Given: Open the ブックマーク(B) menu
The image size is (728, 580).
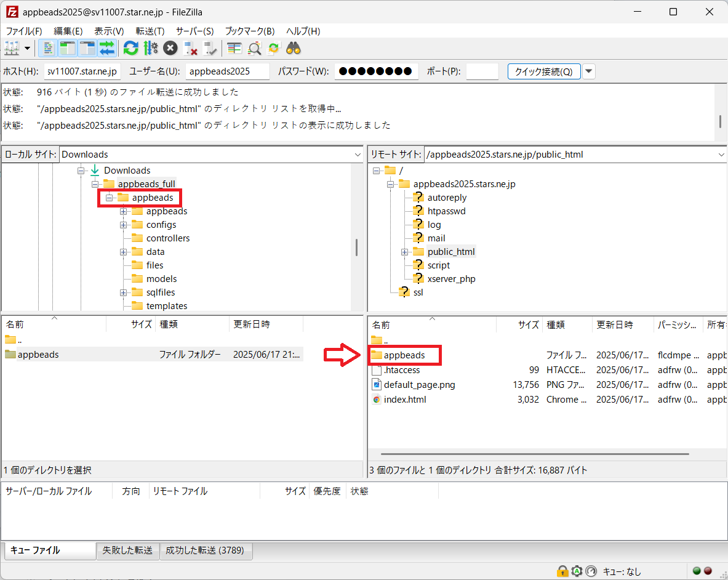Looking at the screenshot, I should 250,31.
